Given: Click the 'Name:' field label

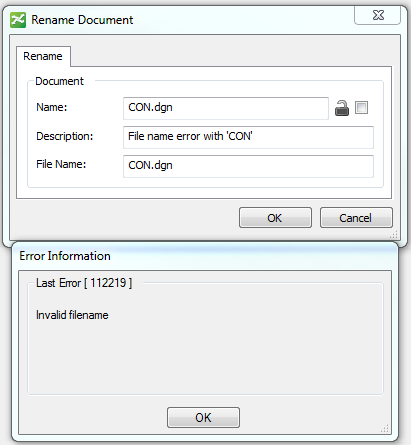Looking at the screenshot, I should (x=52, y=107).
